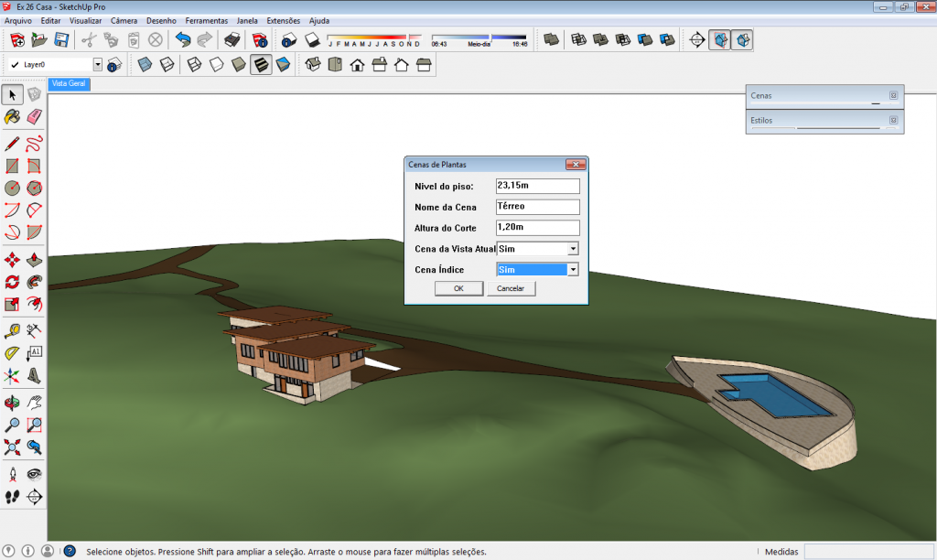Toggle X-Ray style mode

145,65
